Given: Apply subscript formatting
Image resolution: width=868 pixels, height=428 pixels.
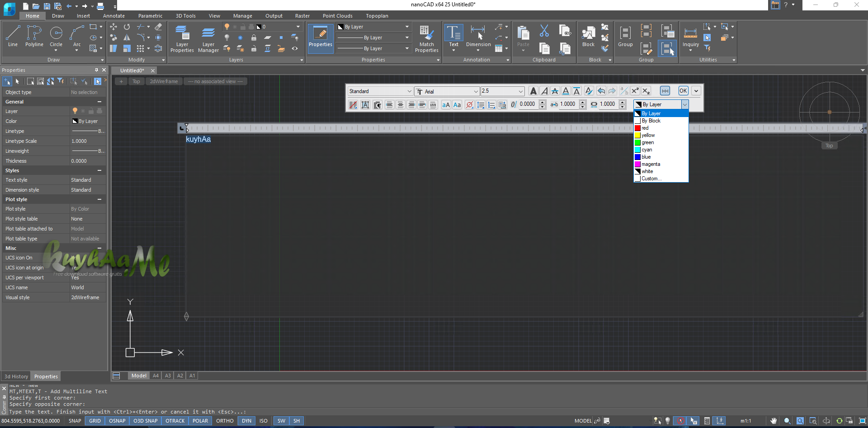Looking at the screenshot, I should [646, 91].
